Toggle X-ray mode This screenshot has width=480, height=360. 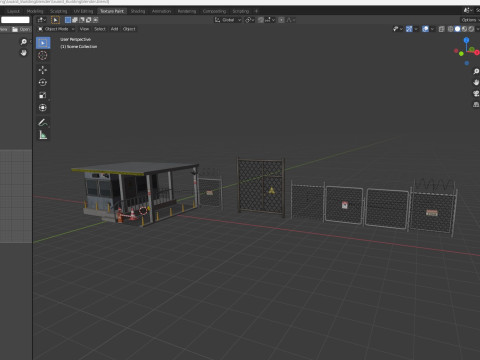click(x=441, y=29)
